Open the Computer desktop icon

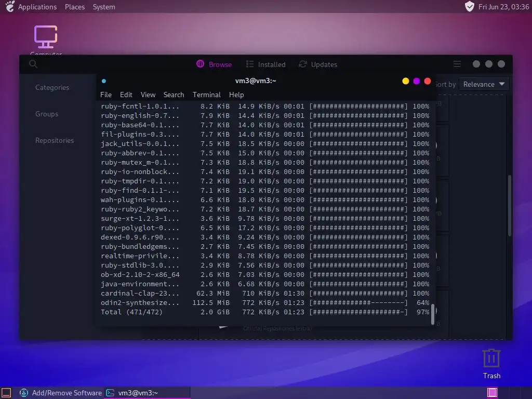click(46, 39)
